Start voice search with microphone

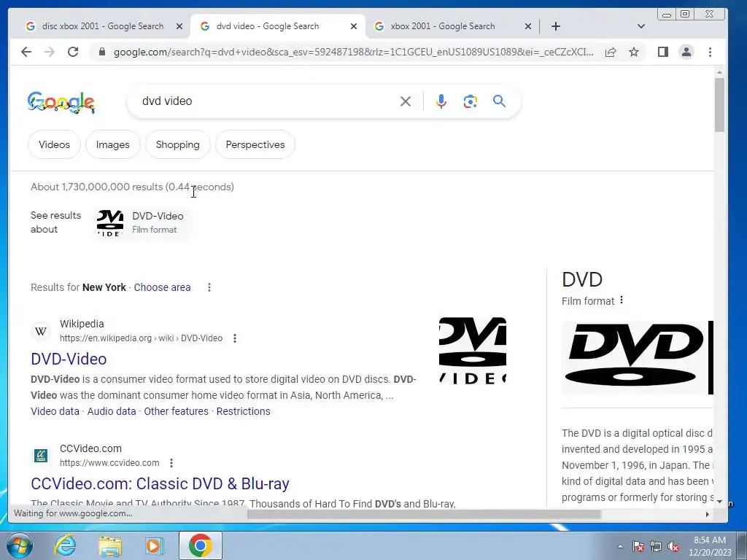(441, 101)
